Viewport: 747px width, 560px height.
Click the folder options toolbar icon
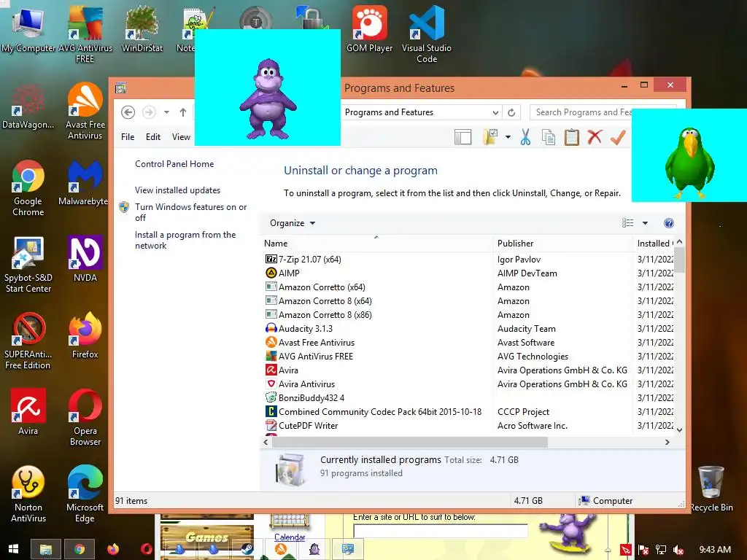(x=490, y=137)
